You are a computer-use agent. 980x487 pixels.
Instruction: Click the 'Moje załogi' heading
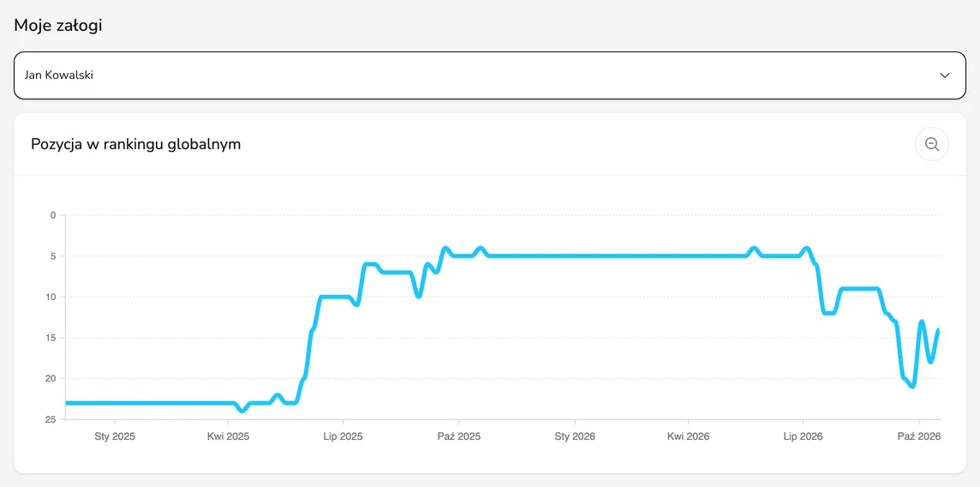[x=58, y=26]
